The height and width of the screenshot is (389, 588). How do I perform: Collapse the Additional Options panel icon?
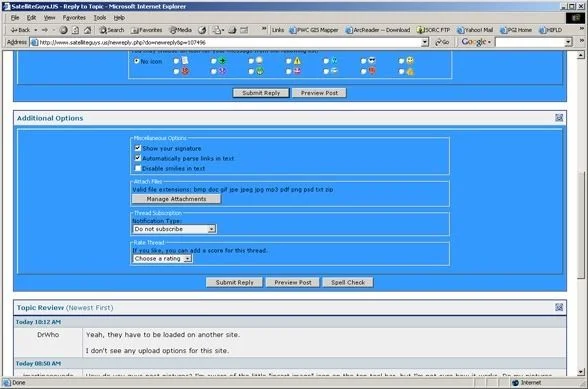(559, 118)
